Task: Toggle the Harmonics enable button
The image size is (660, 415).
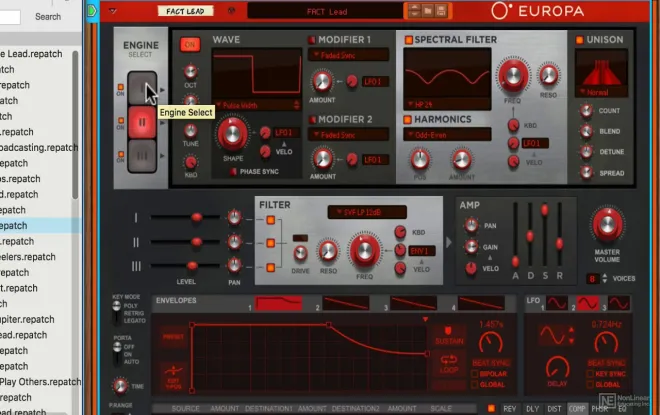Action: tap(407, 120)
